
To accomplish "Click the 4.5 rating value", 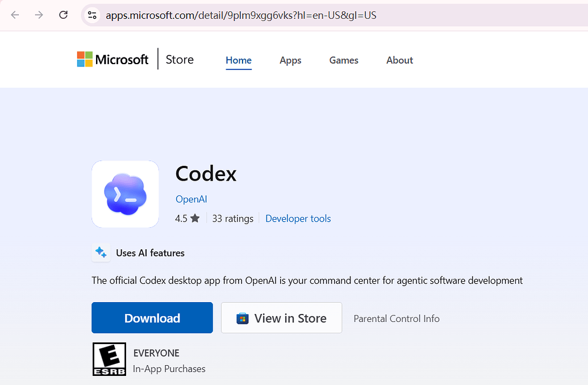I will (181, 219).
